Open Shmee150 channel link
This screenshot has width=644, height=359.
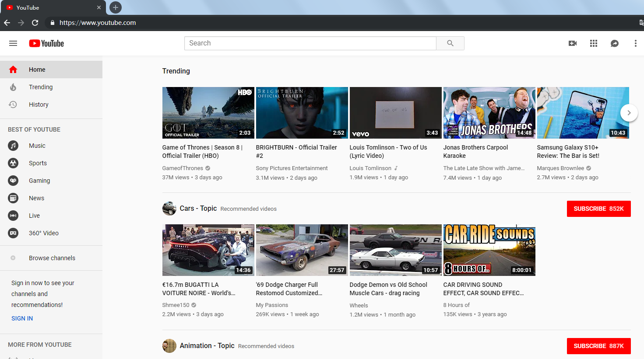click(176, 305)
